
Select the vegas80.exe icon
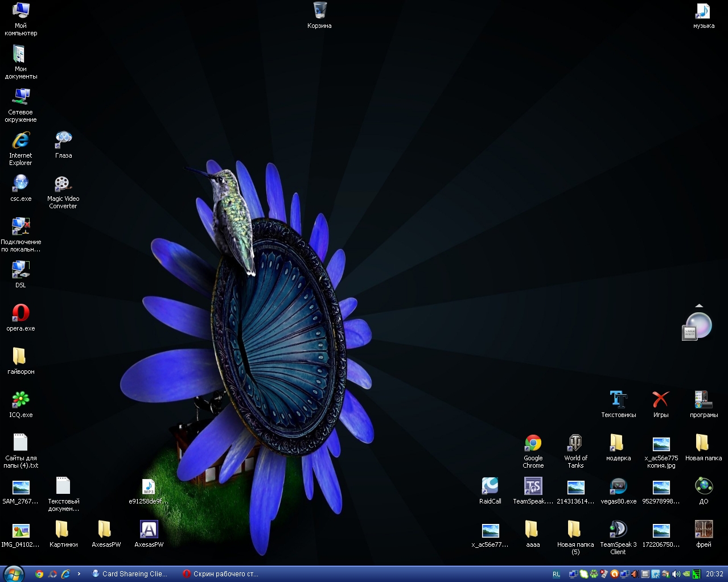(618, 487)
